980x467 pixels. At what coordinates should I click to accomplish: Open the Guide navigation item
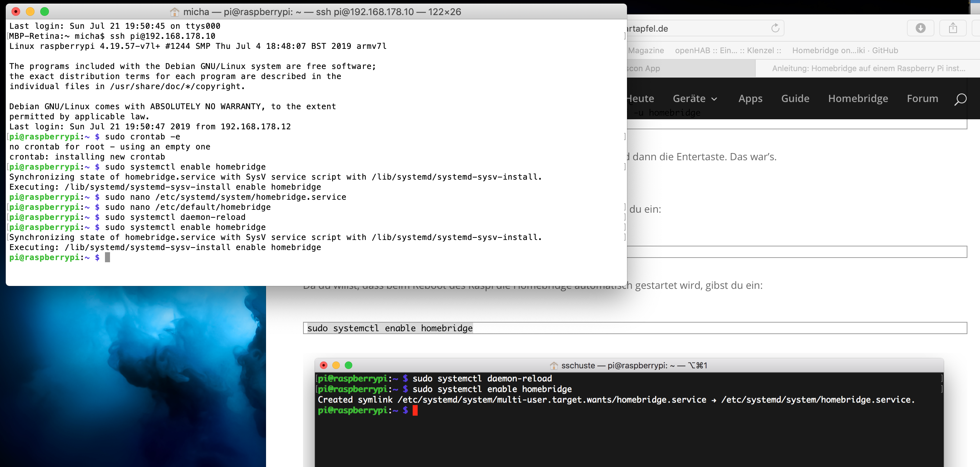pyautogui.click(x=795, y=98)
